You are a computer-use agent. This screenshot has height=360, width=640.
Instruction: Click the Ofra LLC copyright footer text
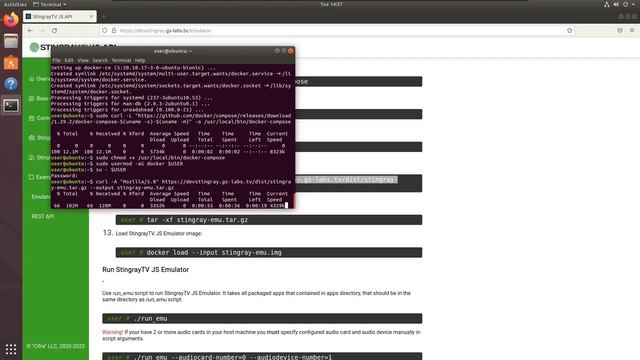56,346
